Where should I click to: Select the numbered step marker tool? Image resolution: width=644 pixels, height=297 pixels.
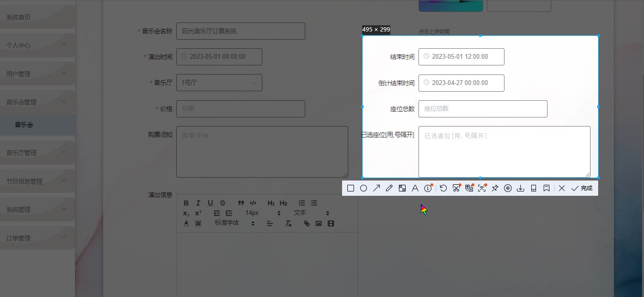428,188
